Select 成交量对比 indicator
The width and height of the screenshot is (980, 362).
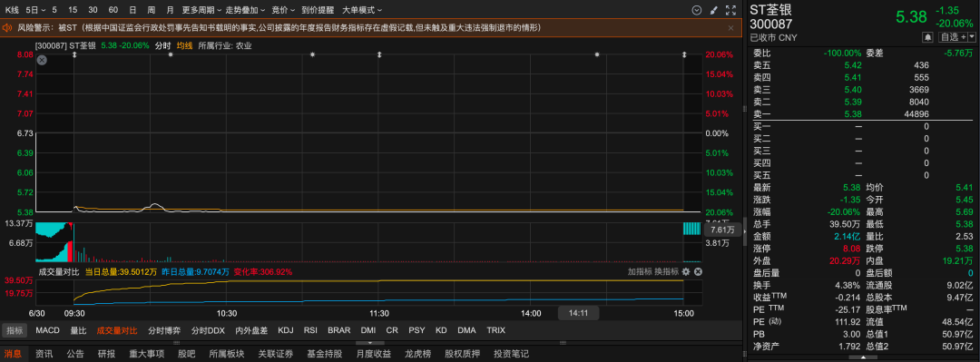tap(116, 330)
